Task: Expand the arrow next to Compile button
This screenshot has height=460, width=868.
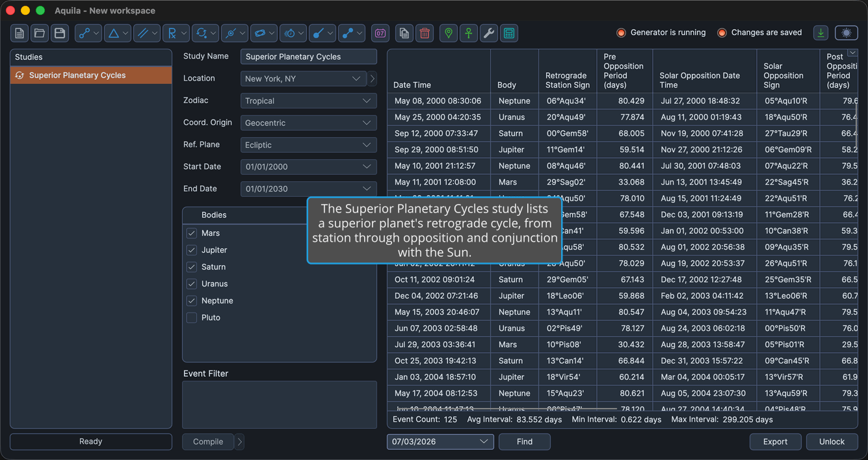Action: 240,442
